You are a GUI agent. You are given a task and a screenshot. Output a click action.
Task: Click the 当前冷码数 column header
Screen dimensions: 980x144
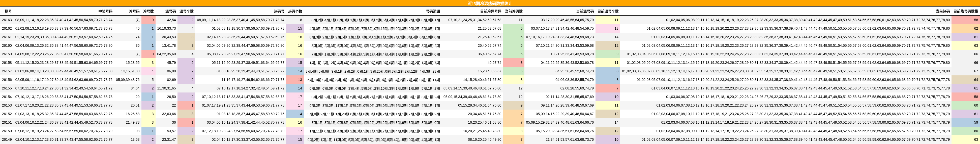coord(514,11)
